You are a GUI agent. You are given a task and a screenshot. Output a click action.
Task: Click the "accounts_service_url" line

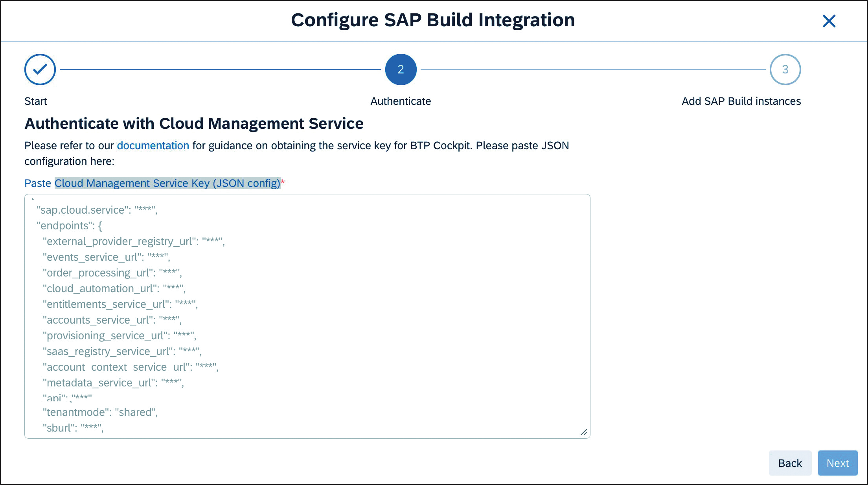point(112,320)
